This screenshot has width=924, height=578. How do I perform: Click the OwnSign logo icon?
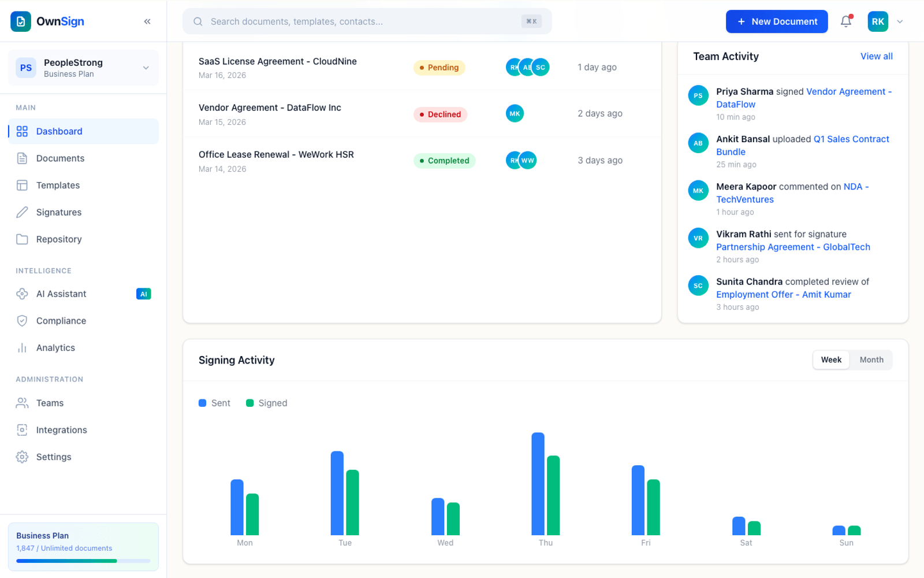tap(21, 21)
